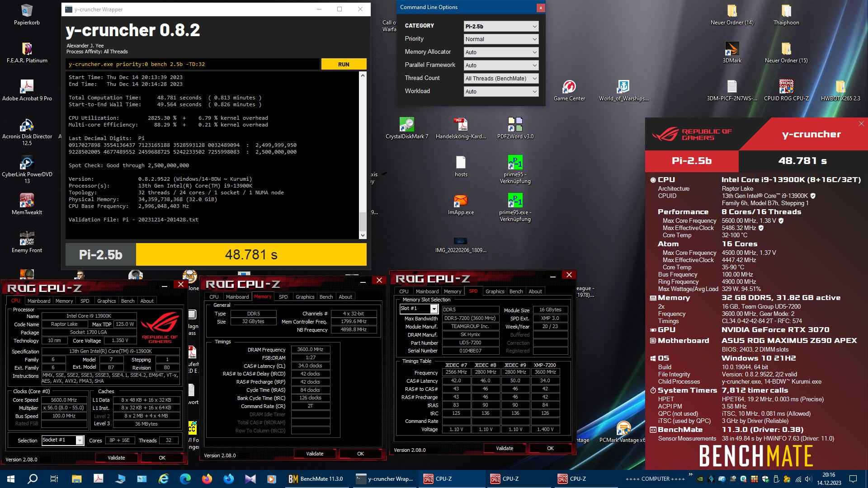This screenshot has height=488, width=868.
Task: Open the ImApp.exe desktop icon
Action: point(461,204)
